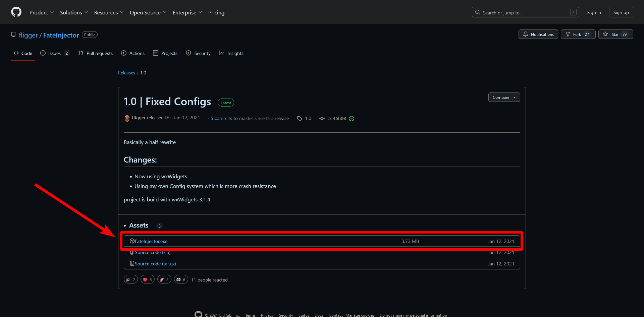Open the footer Security link
Screen dimensions: 644x317
tap(286, 315)
